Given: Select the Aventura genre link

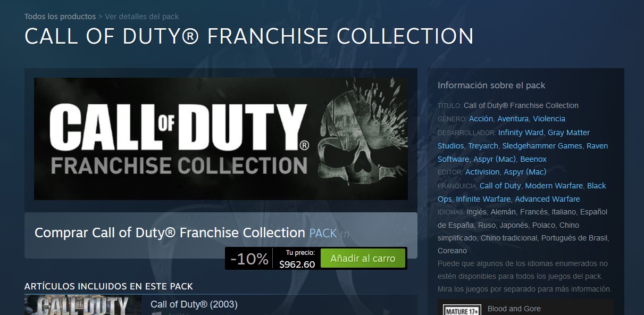Looking at the screenshot, I should point(513,119).
